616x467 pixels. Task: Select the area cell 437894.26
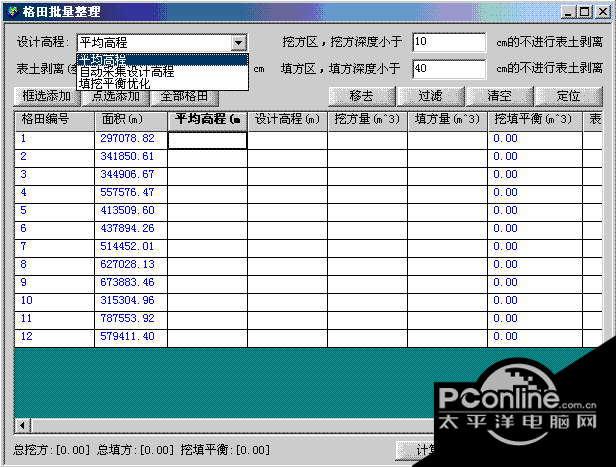coord(131,231)
